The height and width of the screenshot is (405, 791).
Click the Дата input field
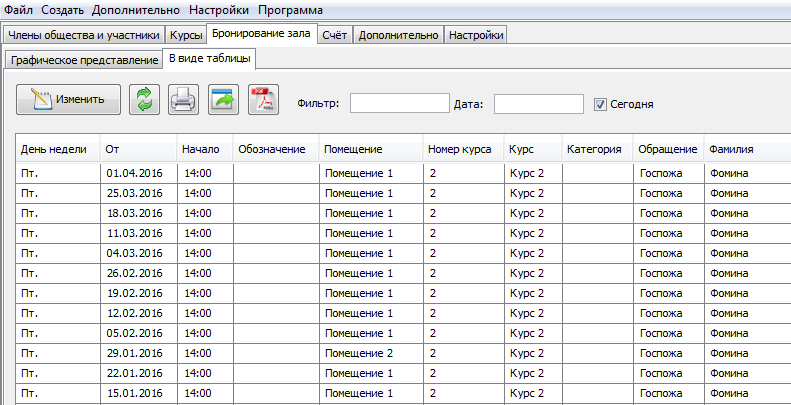click(539, 103)
